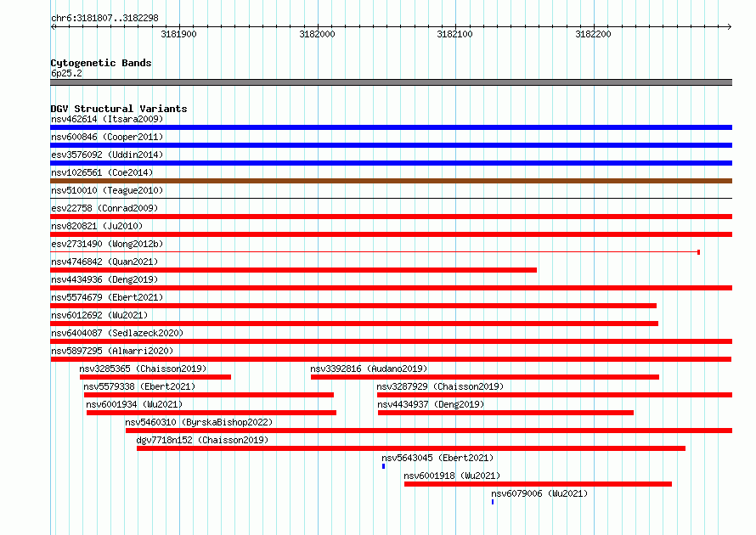Select the red nsv6012692 Wu2021 bar
This screenshot has height=535, width=756.
(354, 324)
